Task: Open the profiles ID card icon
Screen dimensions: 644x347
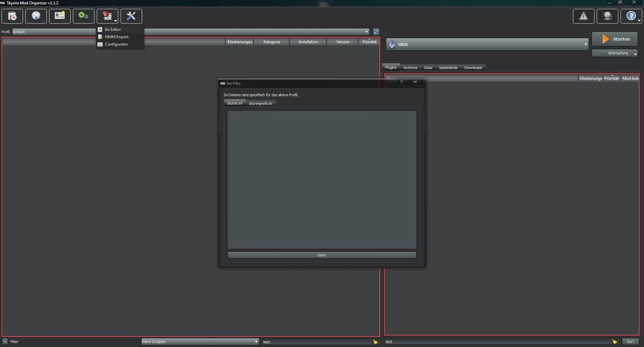Action: point(60,16)
